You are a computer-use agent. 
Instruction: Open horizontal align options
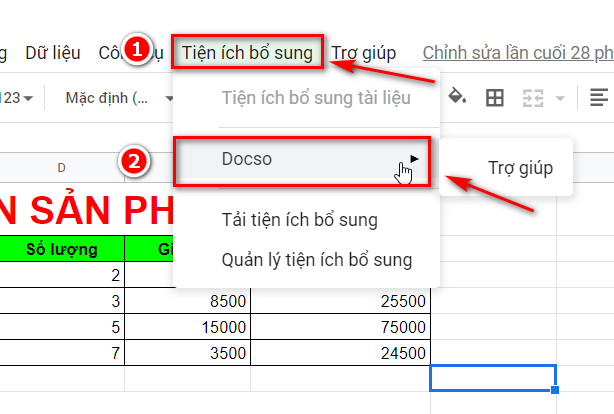[599, 98]
